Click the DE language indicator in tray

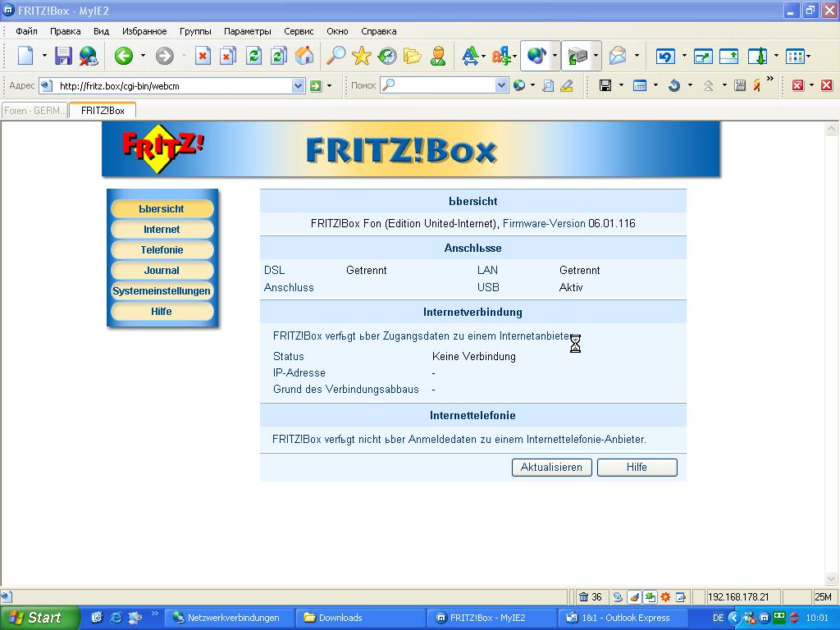[718, 618]
